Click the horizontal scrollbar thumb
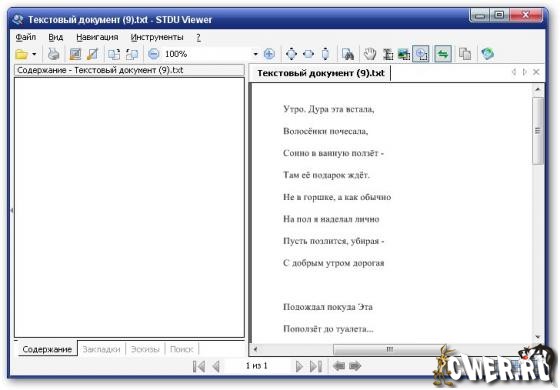The height and width of the screenshot is (390, 560). (389, 349)
